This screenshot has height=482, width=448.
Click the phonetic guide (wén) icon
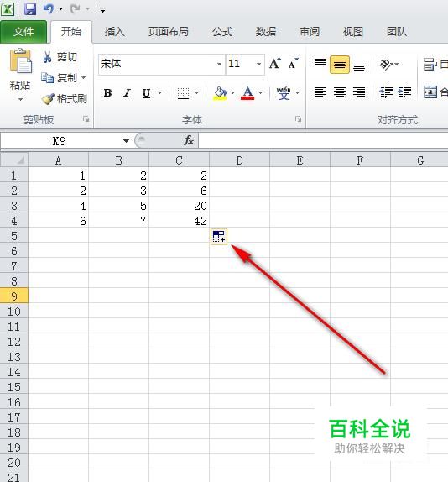tap(284, 93)
